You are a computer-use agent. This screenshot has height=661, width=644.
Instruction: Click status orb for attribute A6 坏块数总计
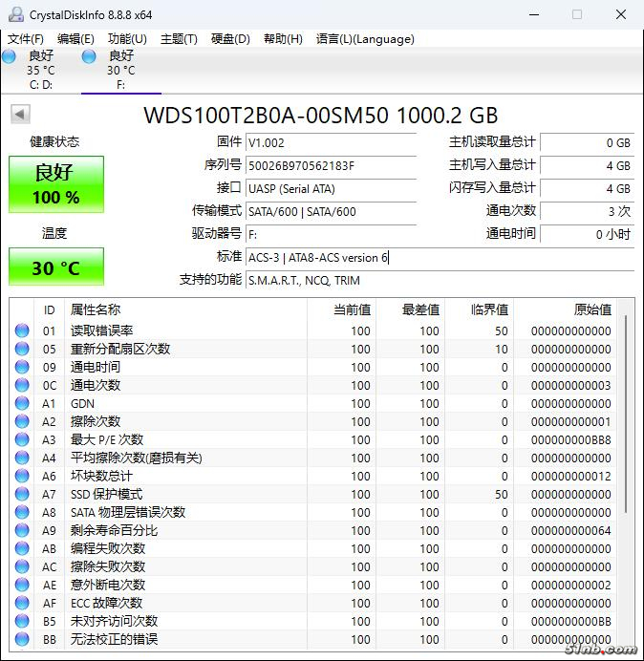[22, 476]
